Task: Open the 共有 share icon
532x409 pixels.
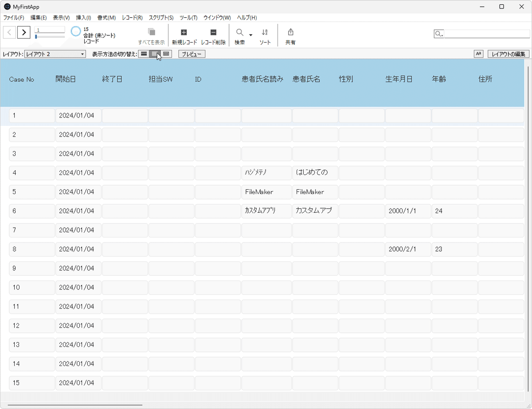Action: 290,32
